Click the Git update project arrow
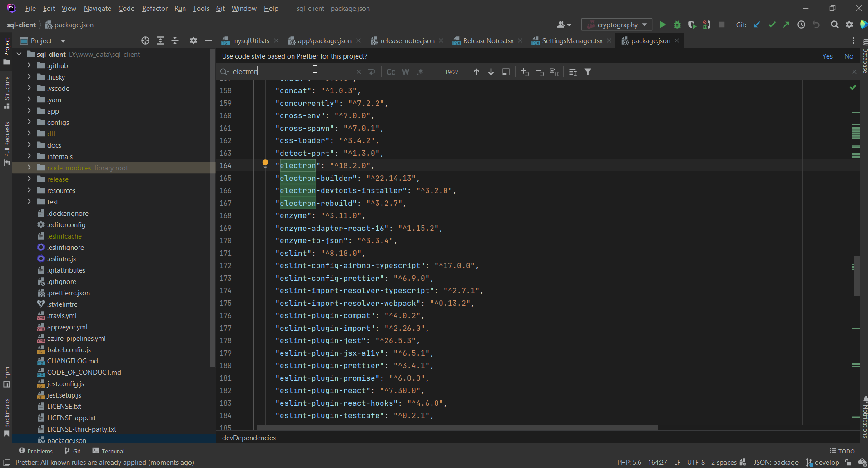 (x=757, y=25)
